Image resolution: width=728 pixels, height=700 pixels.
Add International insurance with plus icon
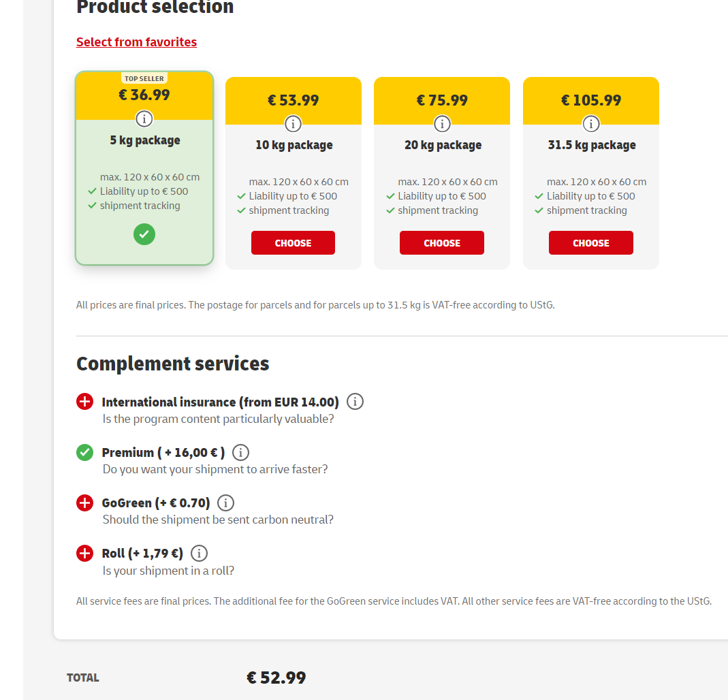pyautogui.click(x=84, y=402)
